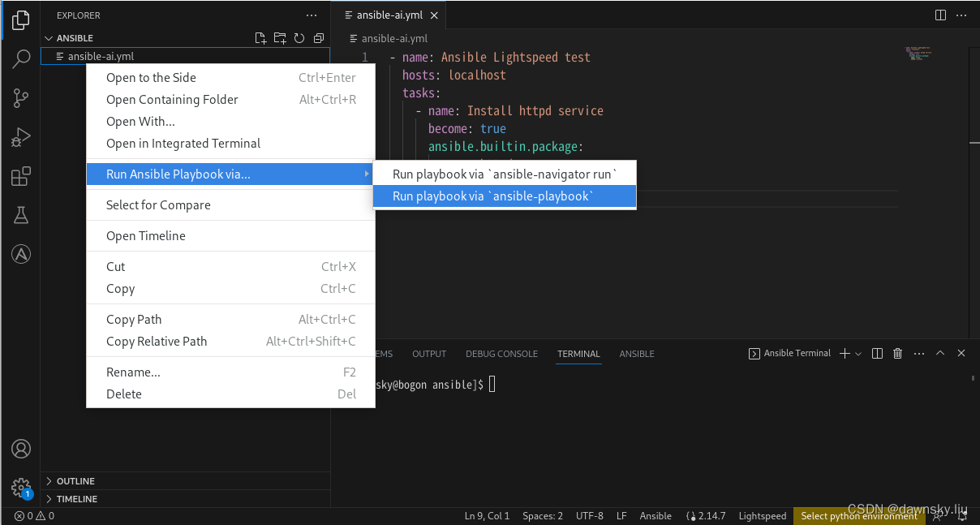Run playbook via ansible-navigator run
This screenshot has height=525, width=980.
[505, 174]
